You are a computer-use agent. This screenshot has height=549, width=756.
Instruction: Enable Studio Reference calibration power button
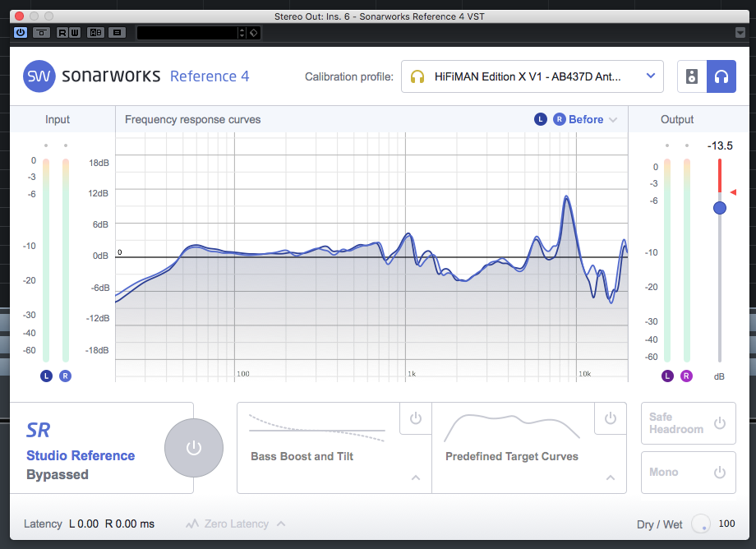pos(194,448)
